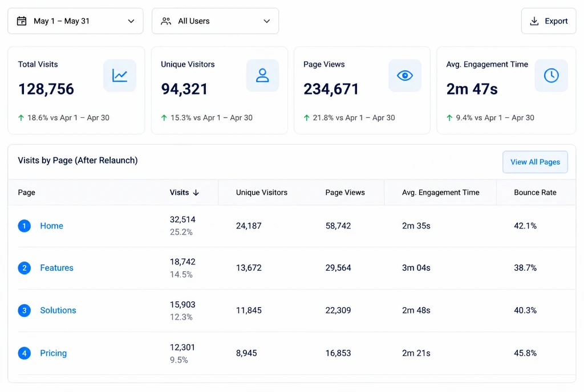Click Pricing bounce rate 45.8%
584x392 pixels.
click(x=525, y=353)
